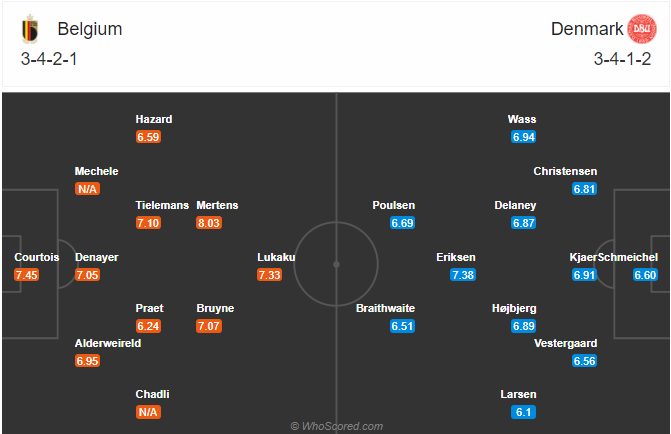Image resolution: width=671 pixels, height=434 pixels.
Task: Click Eriksen's 7.38 rating badge
Action: pos(463,275)
